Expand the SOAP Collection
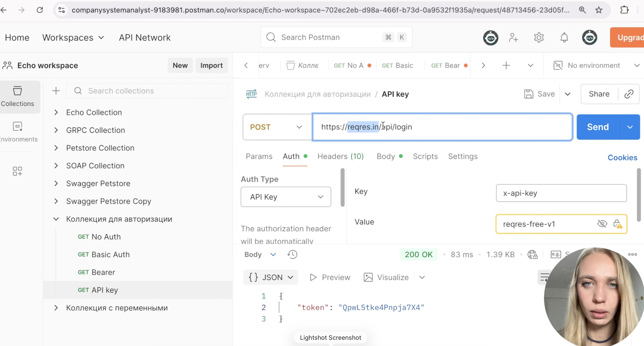The image size is (644, 346). [x=56, y=166]
